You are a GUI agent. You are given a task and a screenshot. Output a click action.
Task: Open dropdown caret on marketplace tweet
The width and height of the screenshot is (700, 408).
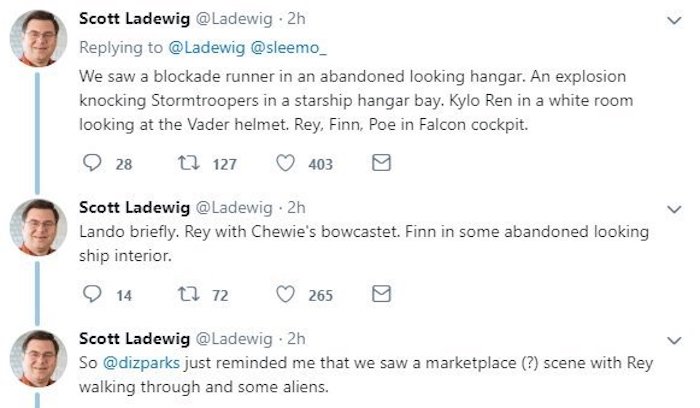(675, 339)
